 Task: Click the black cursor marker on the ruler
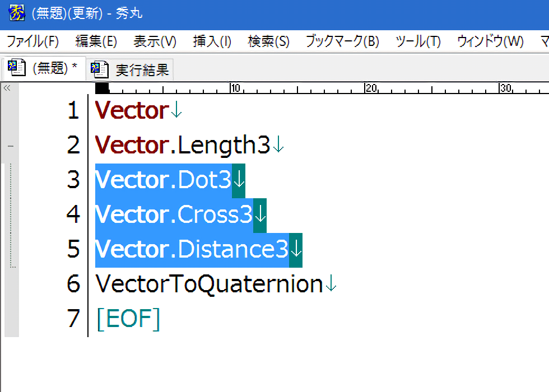102,88
